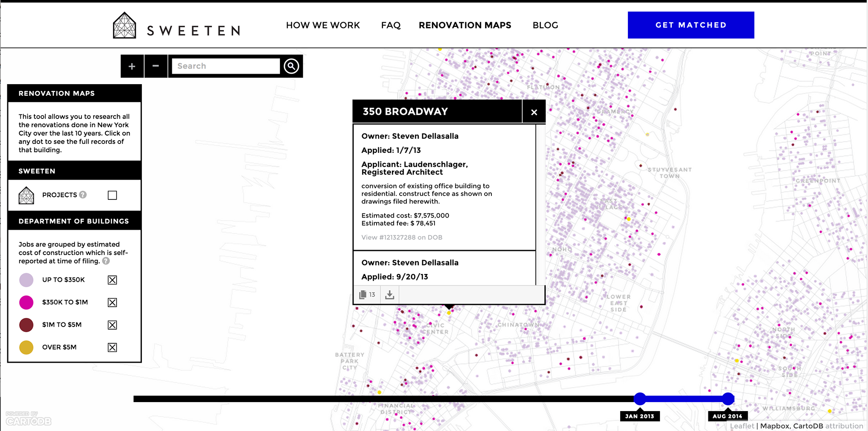The width and height of the screenshot is (868, 431).
Task: Open the Blog page
Action: [x=545, y=25]
